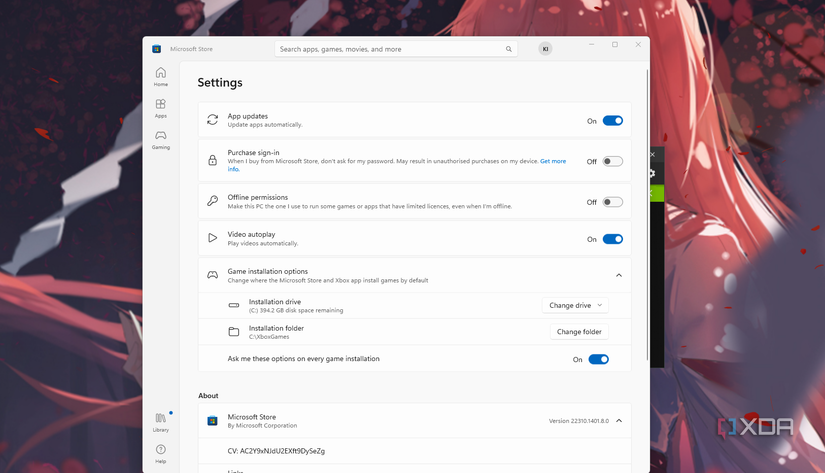Click the By Microsoft Corporation text
The image size is (825, 473).
click(x=262, y=426)
